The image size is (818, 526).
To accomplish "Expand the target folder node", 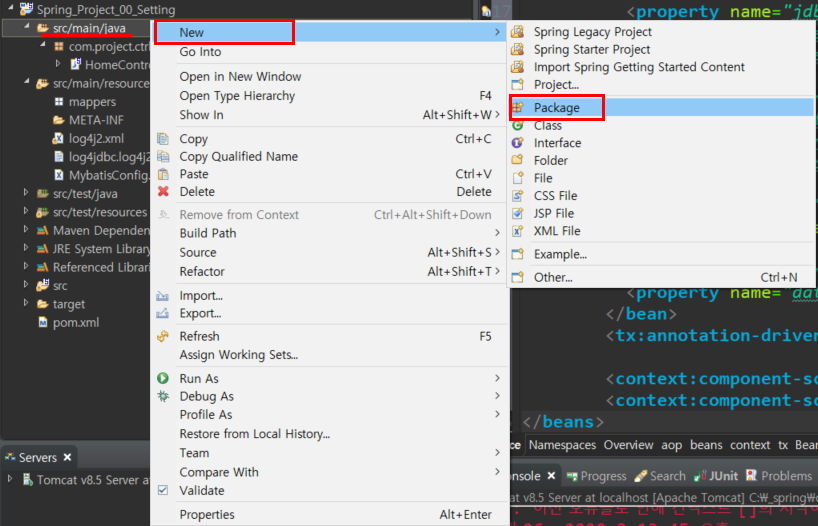I will (27, 303).
